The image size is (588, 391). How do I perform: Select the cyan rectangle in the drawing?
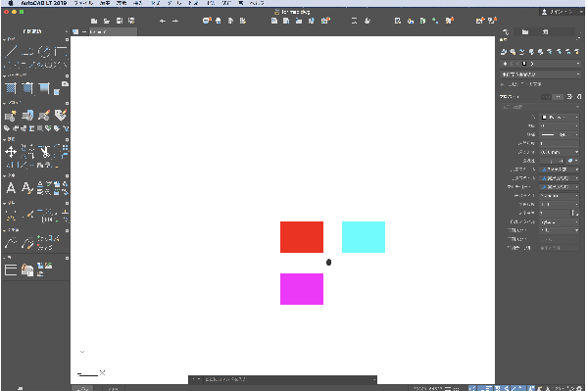coord(364,237)
